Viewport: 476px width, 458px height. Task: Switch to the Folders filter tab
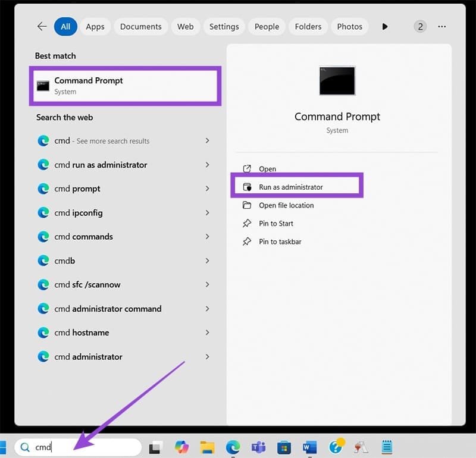coord(308,27)
